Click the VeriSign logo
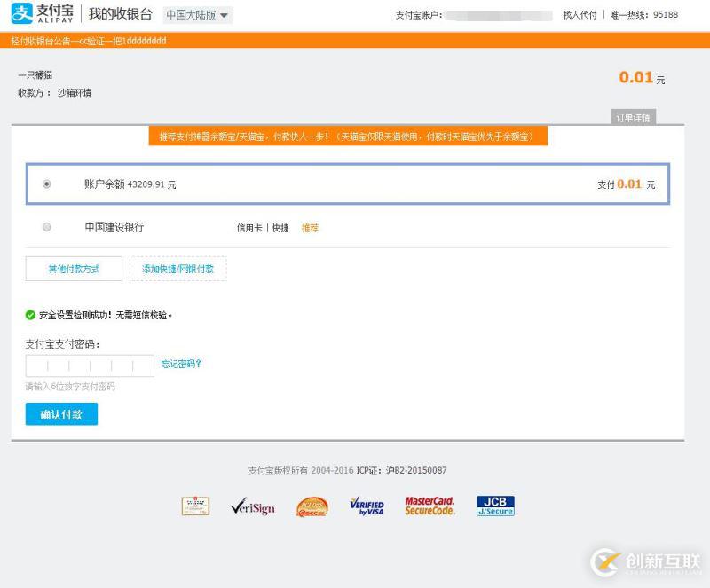710x588 pixels. pos(253,506)
